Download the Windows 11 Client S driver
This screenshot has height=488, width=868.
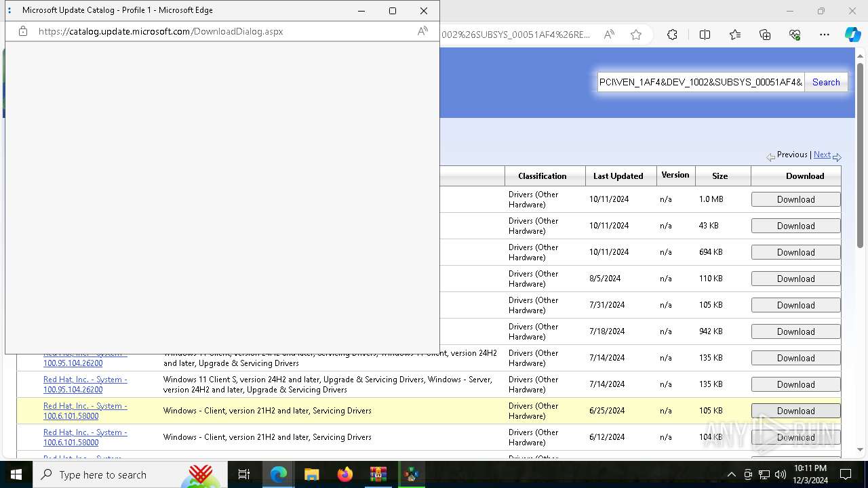(x=795, y=384)
